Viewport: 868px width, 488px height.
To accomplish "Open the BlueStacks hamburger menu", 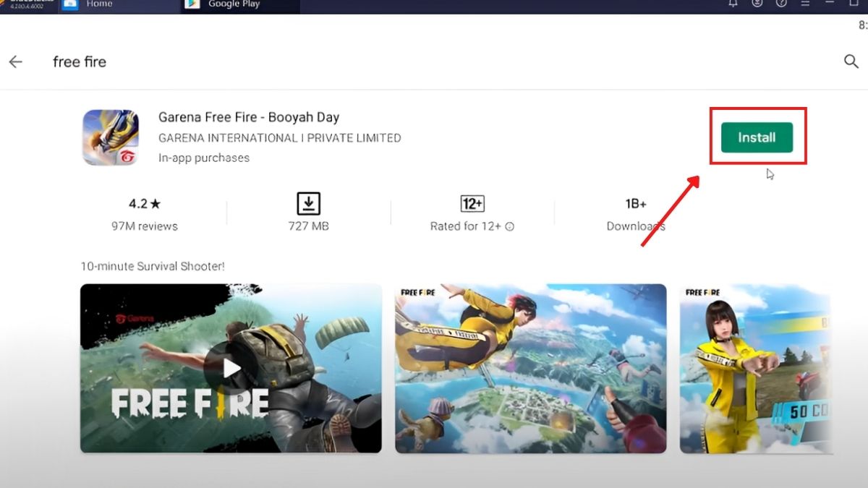I will pyautogui.click(x=805, y=4).
